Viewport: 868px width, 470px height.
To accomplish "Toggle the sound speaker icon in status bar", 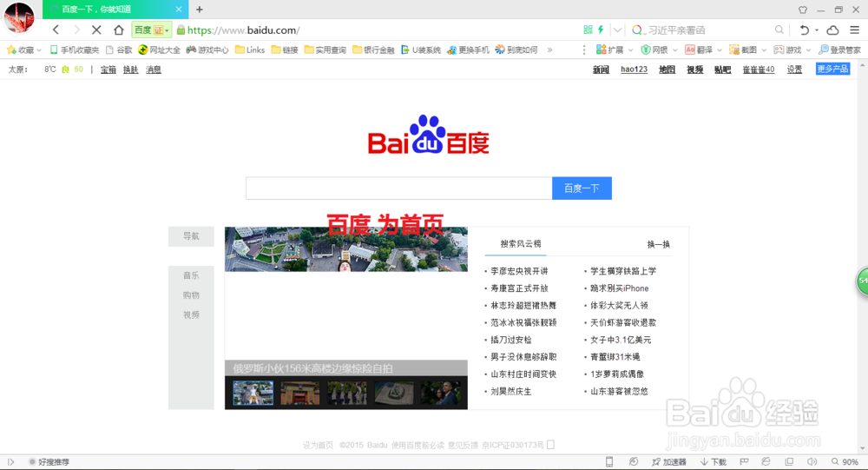I will [x=812, y=461].
